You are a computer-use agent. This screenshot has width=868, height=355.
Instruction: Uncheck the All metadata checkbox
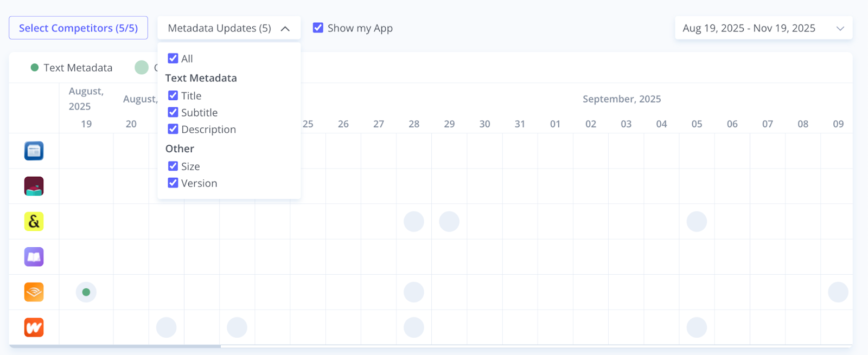pos(173,59)
